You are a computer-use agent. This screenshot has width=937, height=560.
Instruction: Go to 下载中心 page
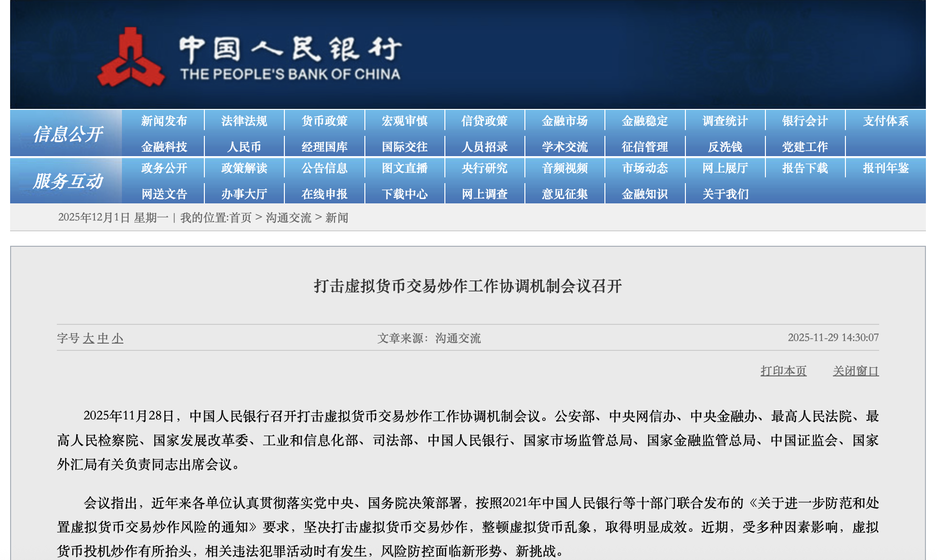click(x=404, y=194)
